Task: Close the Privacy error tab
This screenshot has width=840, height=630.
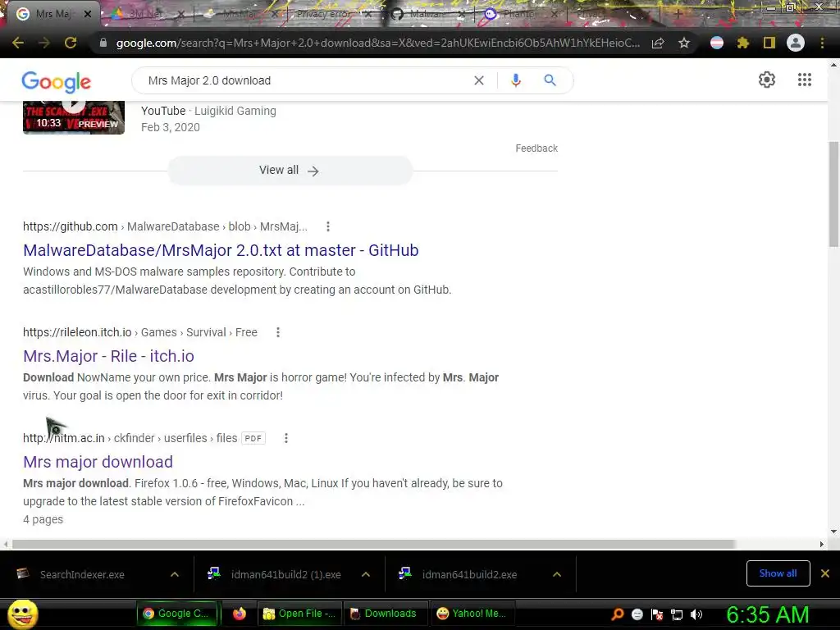Action: pos(368,14)
